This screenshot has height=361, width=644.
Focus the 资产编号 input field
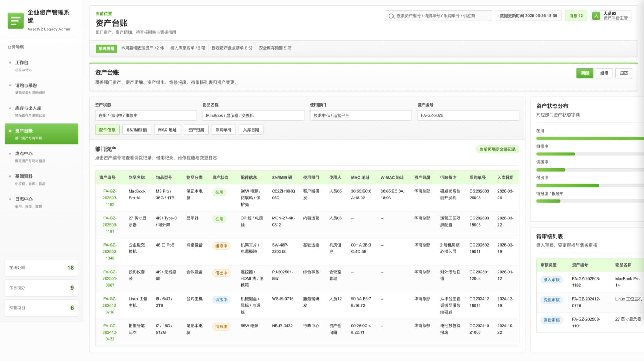coord(468,115)
